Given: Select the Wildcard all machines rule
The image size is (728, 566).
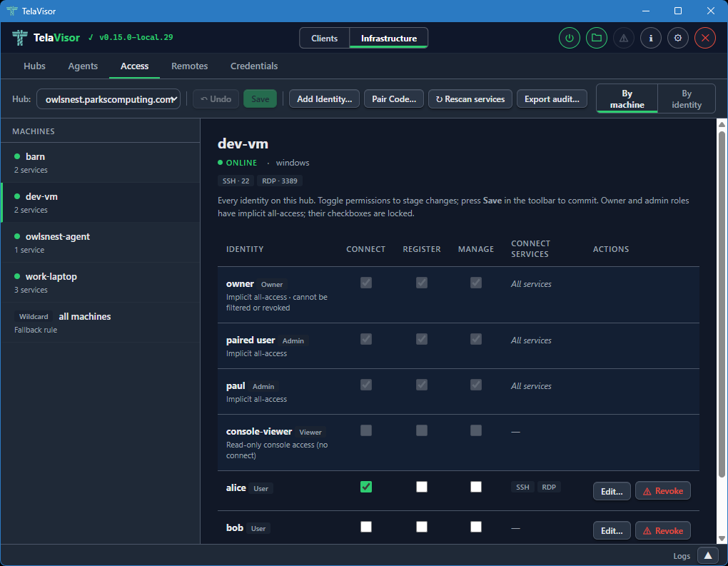Looking at the screenshot, I should [101, 322].
